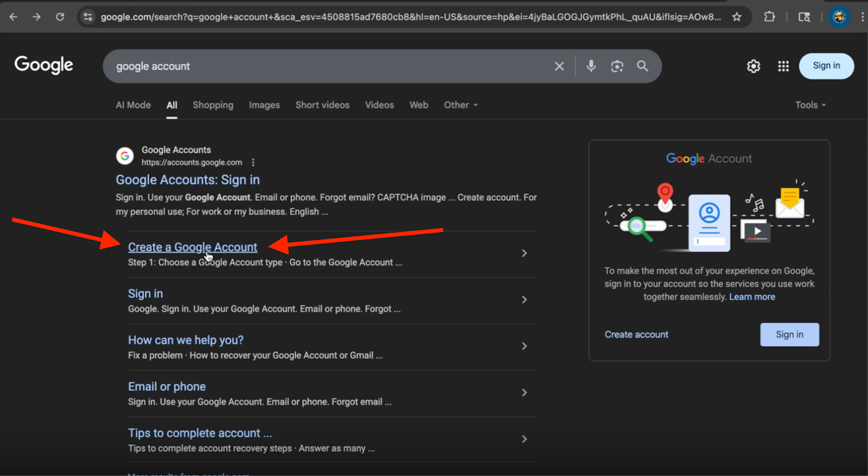Switch to the Web tab
Image resolution: width=868 pixels, height=476 pixels.
(x=419, y=105)
